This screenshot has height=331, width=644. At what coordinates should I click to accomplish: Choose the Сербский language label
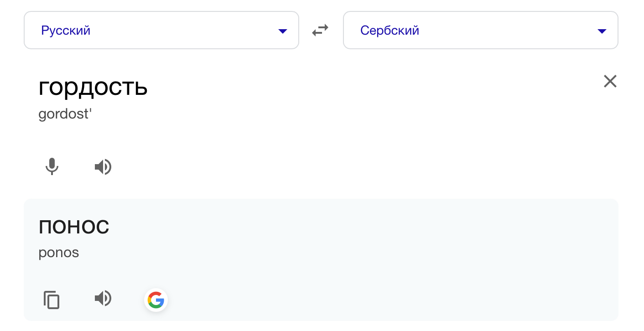(x=390, y=31)
